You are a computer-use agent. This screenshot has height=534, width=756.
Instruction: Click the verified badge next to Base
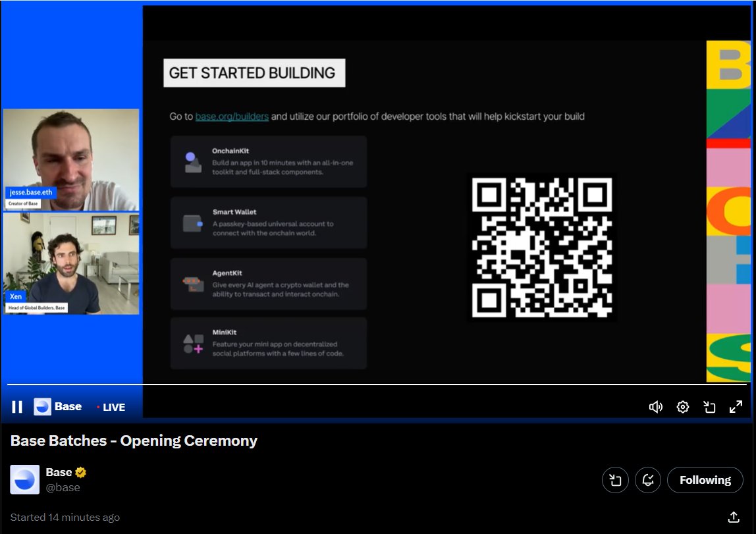[80, 472]
